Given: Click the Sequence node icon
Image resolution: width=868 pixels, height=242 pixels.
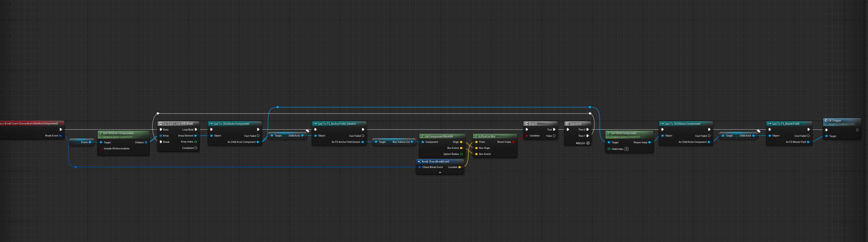Looking at the screenshot, I should [x=567, y=124].
